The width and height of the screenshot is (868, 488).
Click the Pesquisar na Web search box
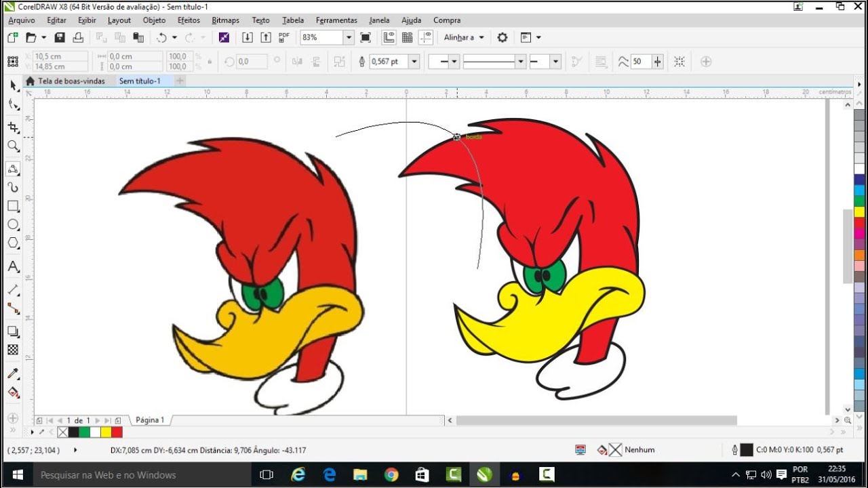click(142, 474)
